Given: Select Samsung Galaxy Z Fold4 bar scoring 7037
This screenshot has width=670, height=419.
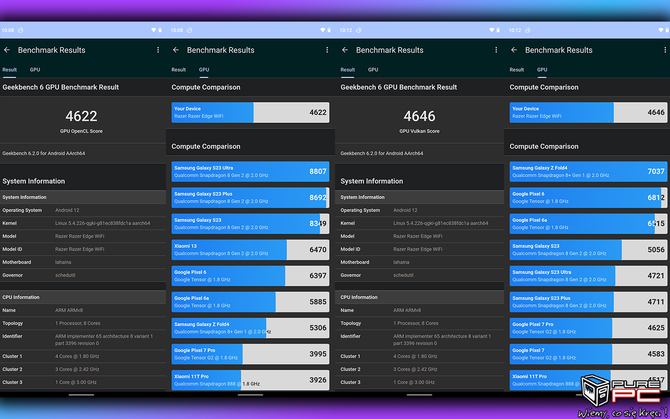Looking at the screenshot, I should (x=588, y=171).
